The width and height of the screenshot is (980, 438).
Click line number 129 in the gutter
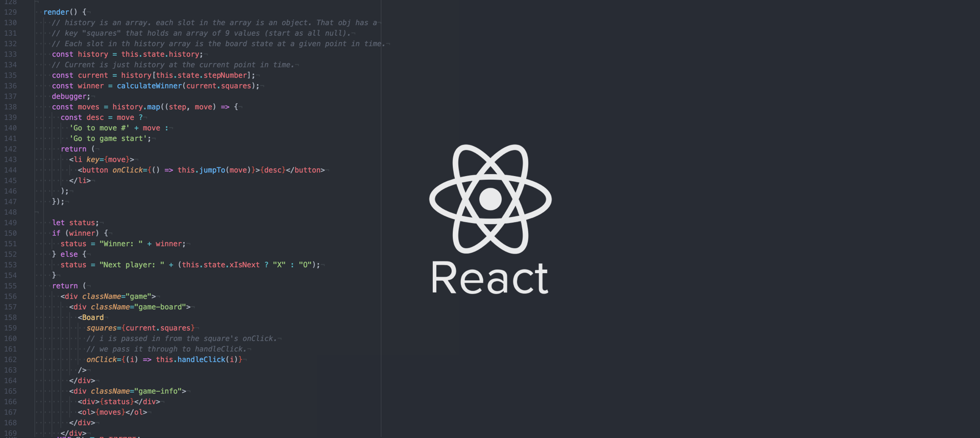(10, 12)
